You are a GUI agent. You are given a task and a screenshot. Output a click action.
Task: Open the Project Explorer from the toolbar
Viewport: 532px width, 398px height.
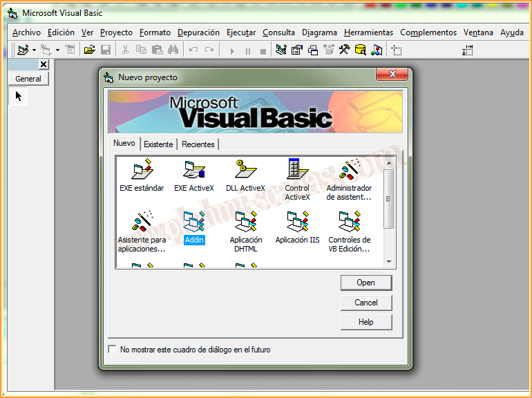click(x=281, y=50)
